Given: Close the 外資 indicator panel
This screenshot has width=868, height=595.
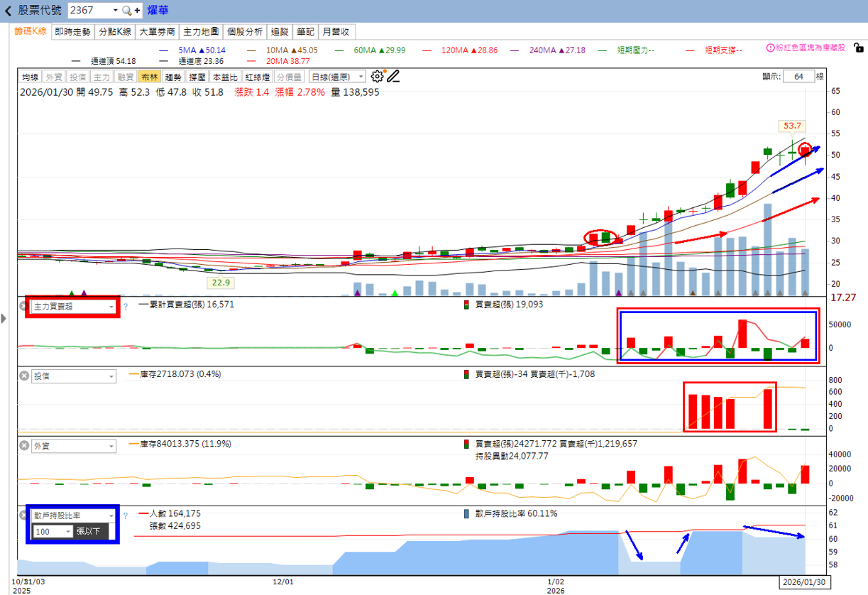Looking at the screenshot, I should (23, 446).
